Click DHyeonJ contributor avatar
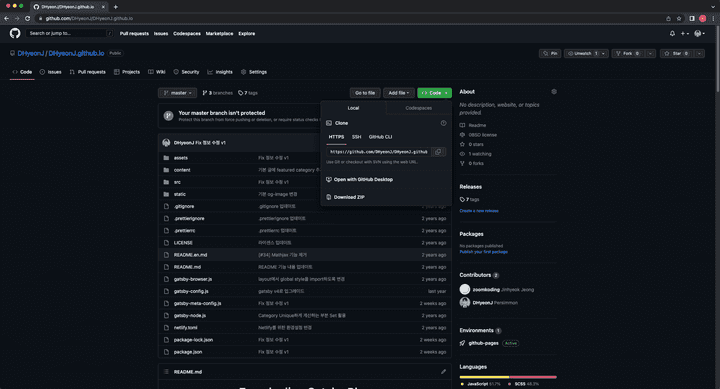The width and height of the screenshot is (720, 389). pos(465,302)
